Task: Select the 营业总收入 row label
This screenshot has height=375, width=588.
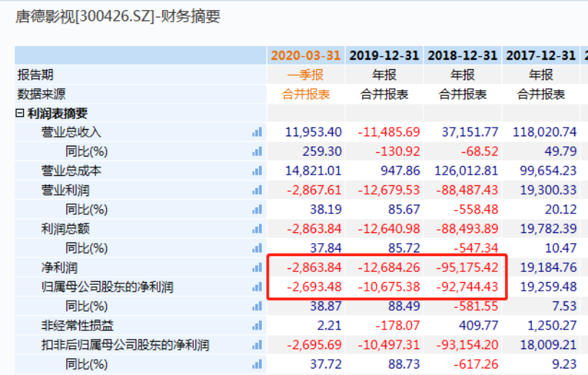Action: [x=71, y=132]
